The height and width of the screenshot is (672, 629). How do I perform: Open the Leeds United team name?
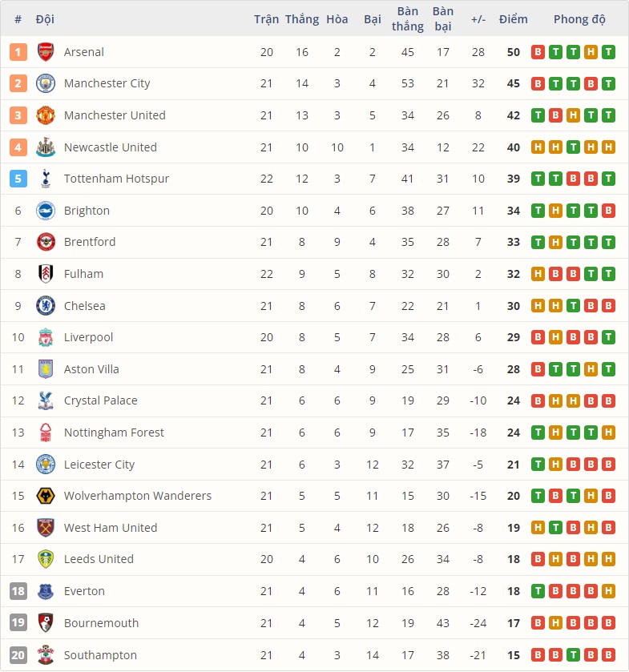[x=99, y=559]
